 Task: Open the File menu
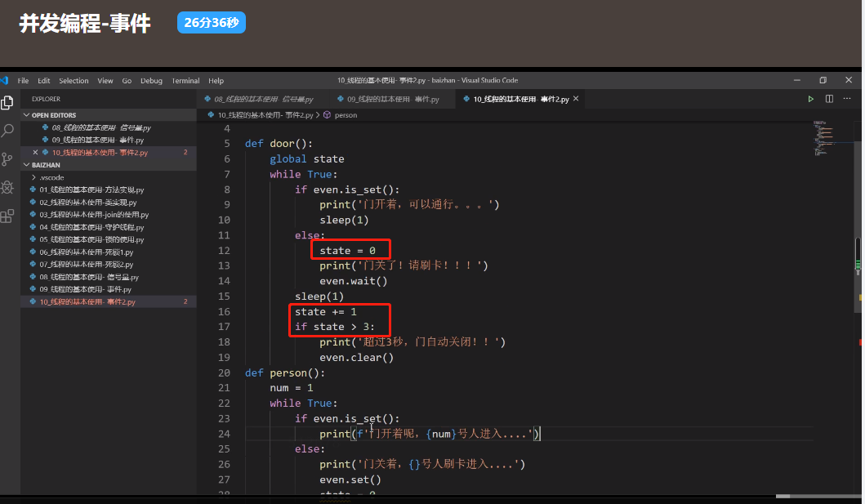point(23,81)
